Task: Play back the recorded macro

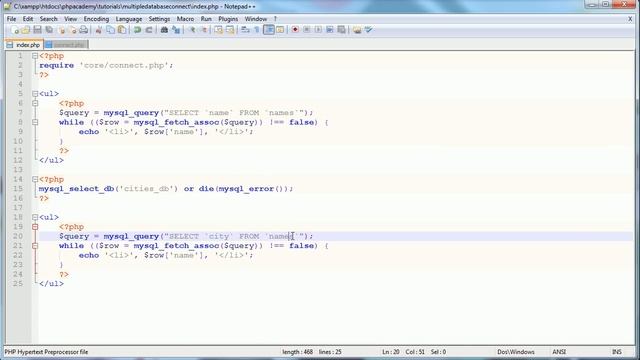Action: (x=318, y=30)
